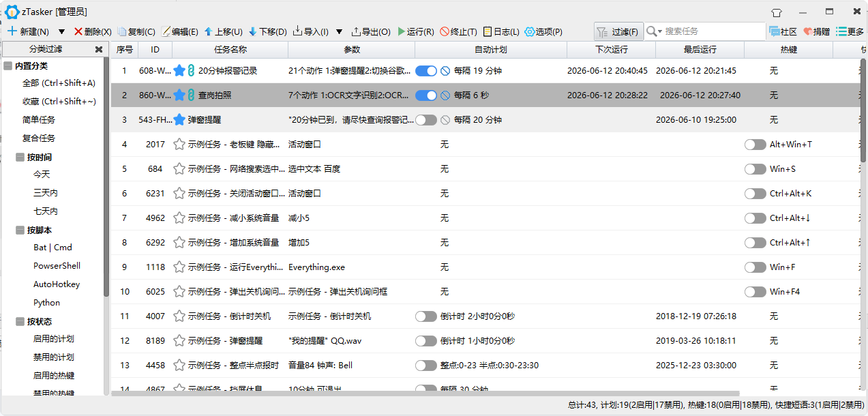Screen dimensions: 868x416
Task: Enable the 整点:0-23 schedule toggle
Action: [426, 366]
